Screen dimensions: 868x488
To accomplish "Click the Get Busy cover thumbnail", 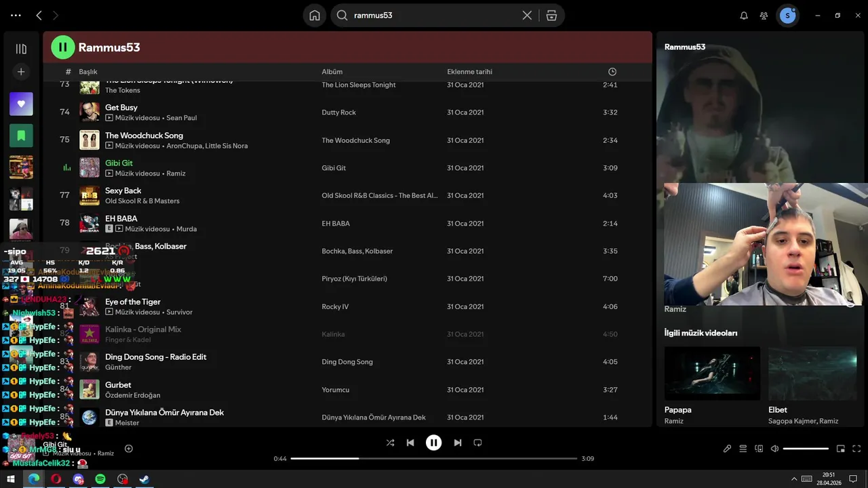I will pos(90,112).
